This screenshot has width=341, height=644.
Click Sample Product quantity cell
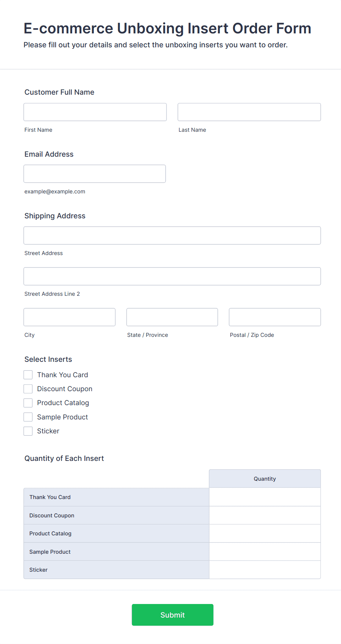click(265, 552)
